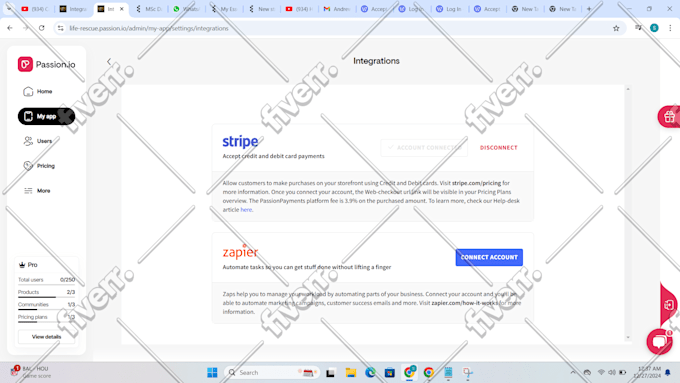Click the taskbar Search box
Viewport: 680px width, 383px height.
[x=272, y=372]
